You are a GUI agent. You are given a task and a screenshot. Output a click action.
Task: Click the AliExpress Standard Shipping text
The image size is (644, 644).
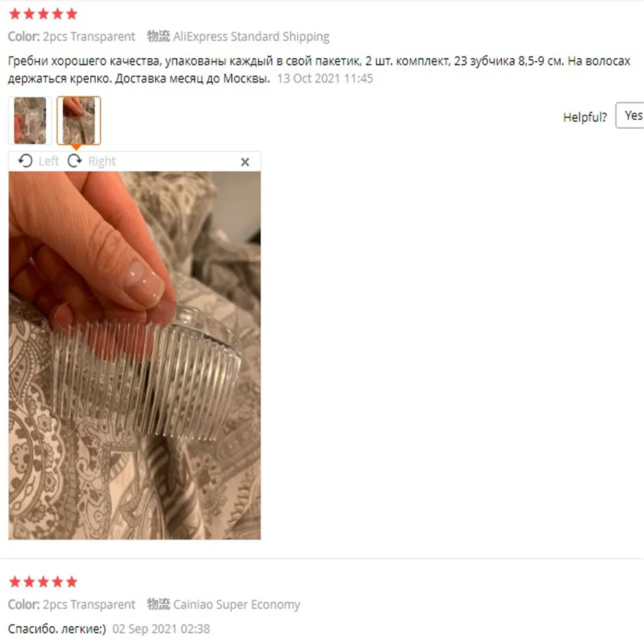[x=251, y=37]
